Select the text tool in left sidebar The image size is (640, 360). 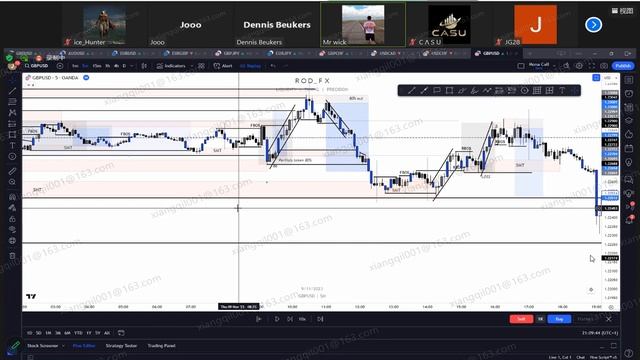pos(12,145)
